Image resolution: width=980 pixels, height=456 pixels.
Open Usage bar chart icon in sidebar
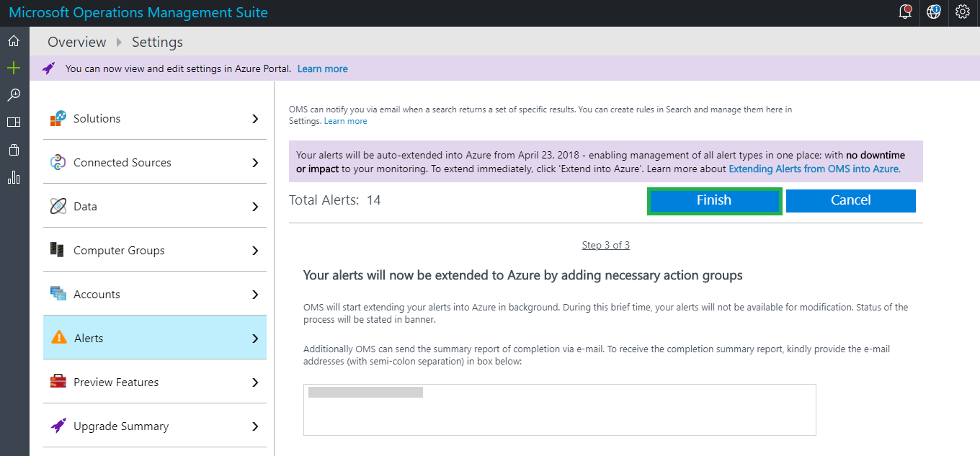tap(14, 177)
